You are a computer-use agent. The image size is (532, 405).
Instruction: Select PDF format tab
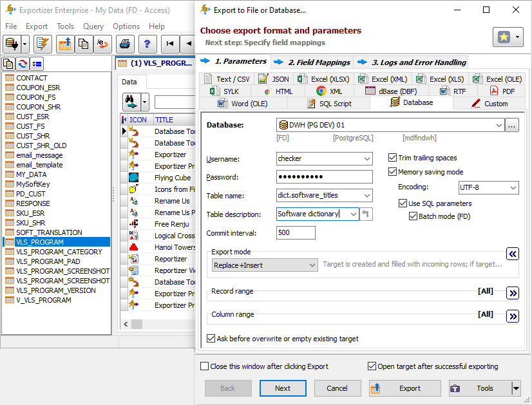tap(502, 91)
